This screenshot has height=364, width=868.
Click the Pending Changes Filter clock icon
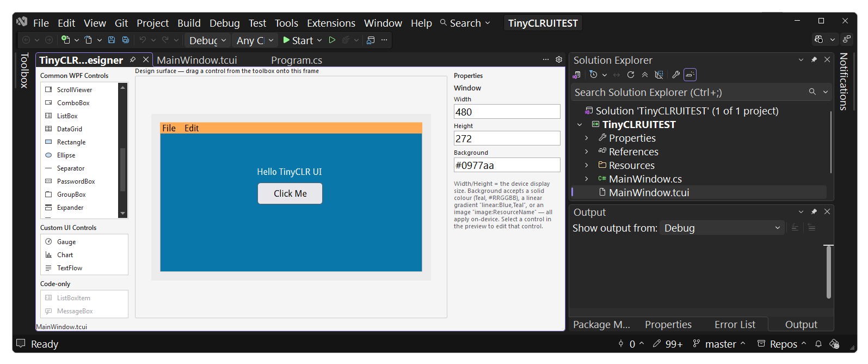click(594, 75)
